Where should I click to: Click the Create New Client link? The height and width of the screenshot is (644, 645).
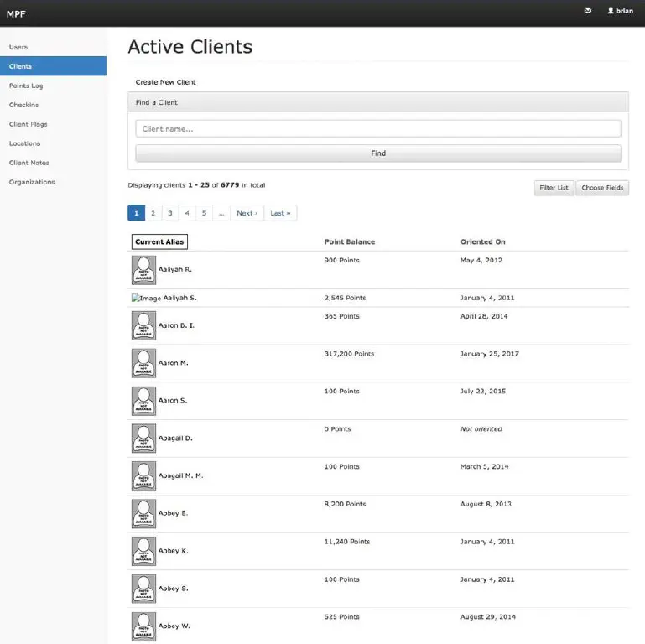(165, 82)
